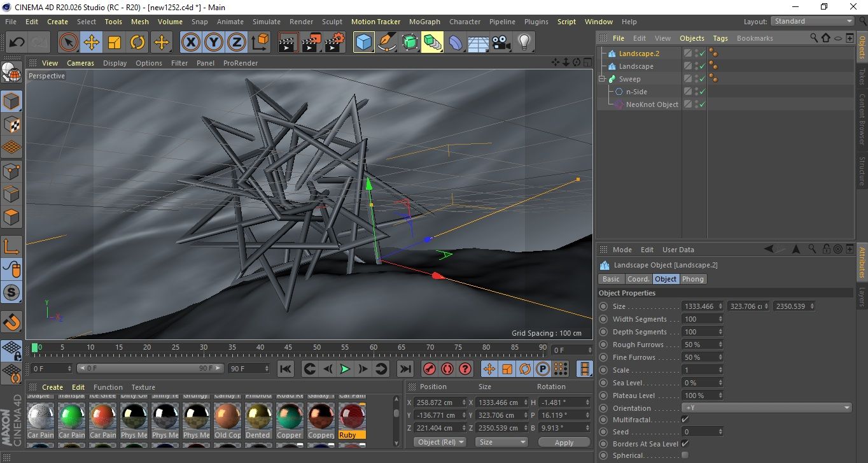This screenshot has height=463, width=868.
Task: Add a Light object
Action: pyautogui.click(x=524, y=43)
